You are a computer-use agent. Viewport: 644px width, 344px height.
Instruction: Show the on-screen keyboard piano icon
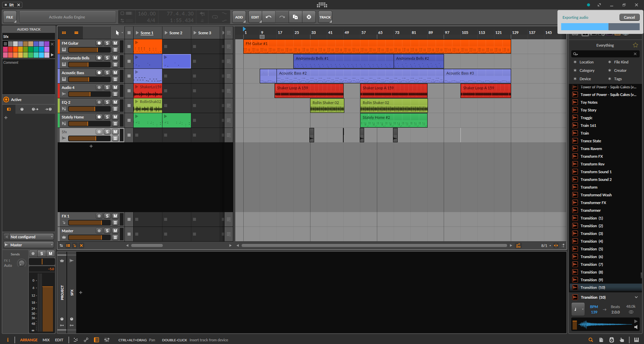(x=636, y=340)
